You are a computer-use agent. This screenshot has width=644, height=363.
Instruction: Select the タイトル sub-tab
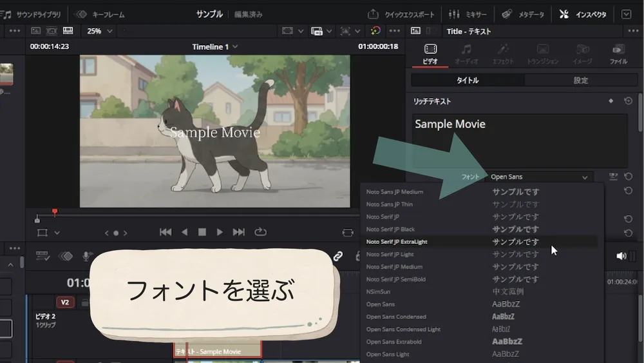(468, 80)
